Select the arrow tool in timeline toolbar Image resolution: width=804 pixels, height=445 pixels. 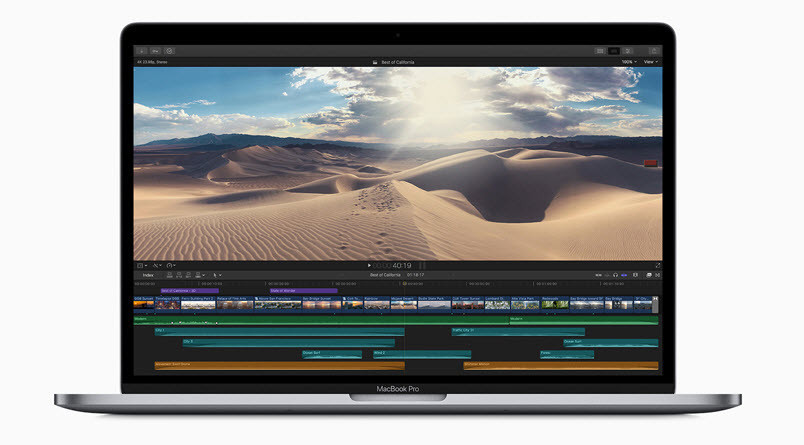coord(217,274)
